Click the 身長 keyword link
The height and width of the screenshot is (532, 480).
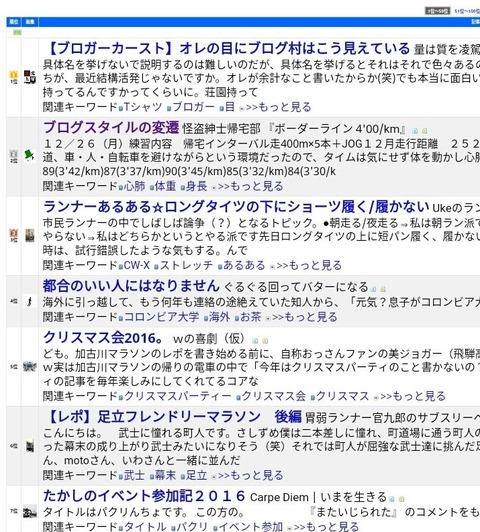196,186
